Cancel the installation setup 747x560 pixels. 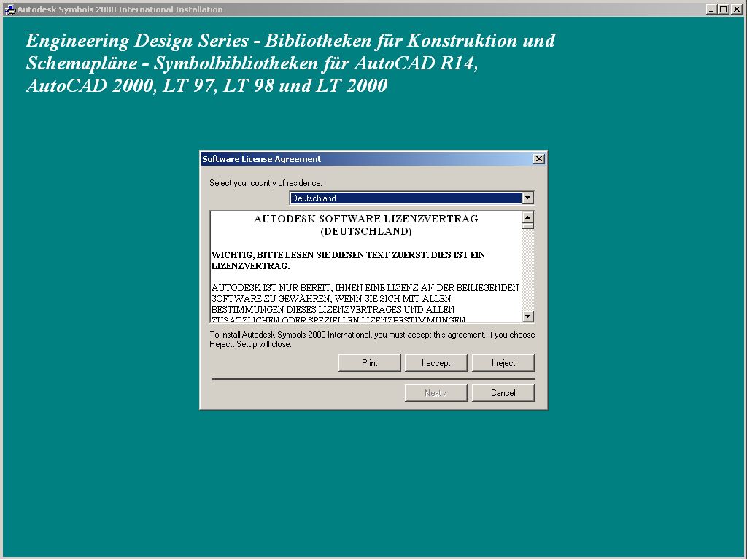[503, 393]
